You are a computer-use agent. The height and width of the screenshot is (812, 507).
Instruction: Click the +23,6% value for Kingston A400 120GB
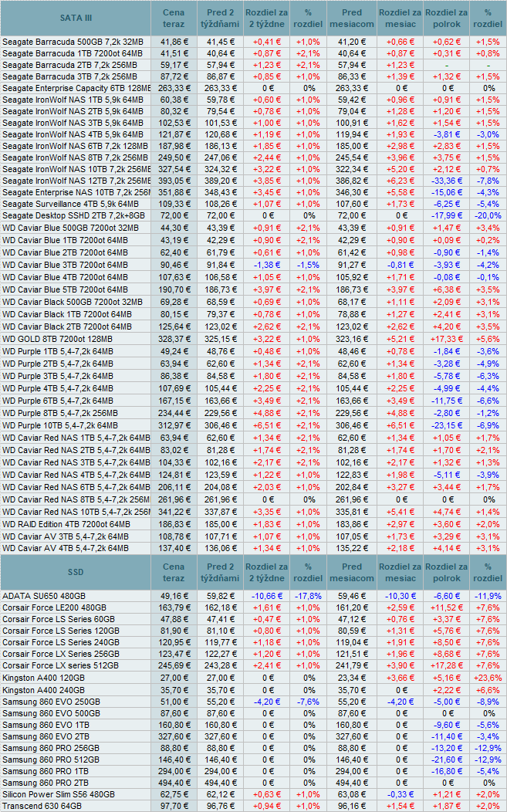pyautogui.click(x=487, y=677)
